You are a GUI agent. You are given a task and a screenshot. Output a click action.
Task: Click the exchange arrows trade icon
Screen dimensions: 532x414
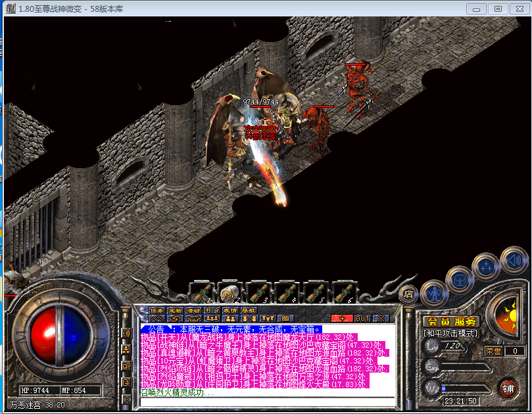(175, 318)
